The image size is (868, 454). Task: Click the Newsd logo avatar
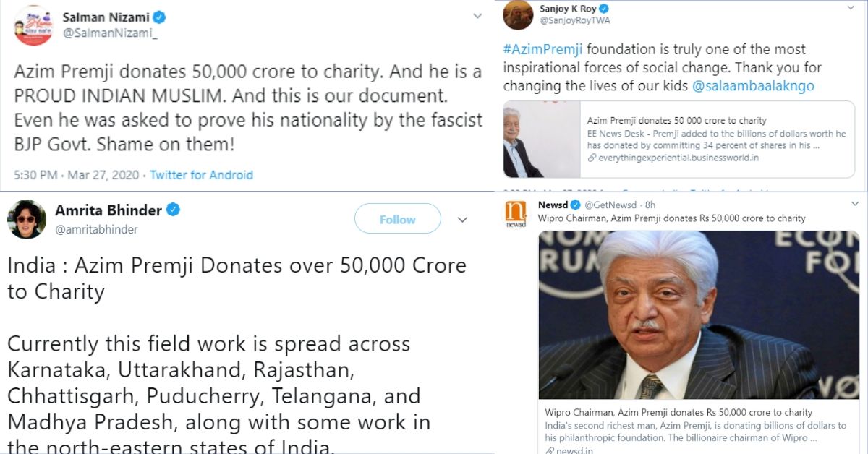coord(515,215)
